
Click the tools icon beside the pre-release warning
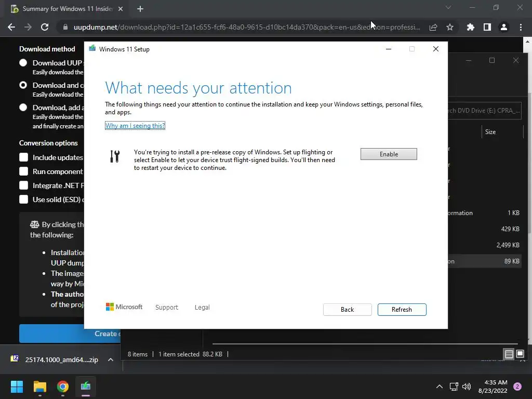[115, 156]
